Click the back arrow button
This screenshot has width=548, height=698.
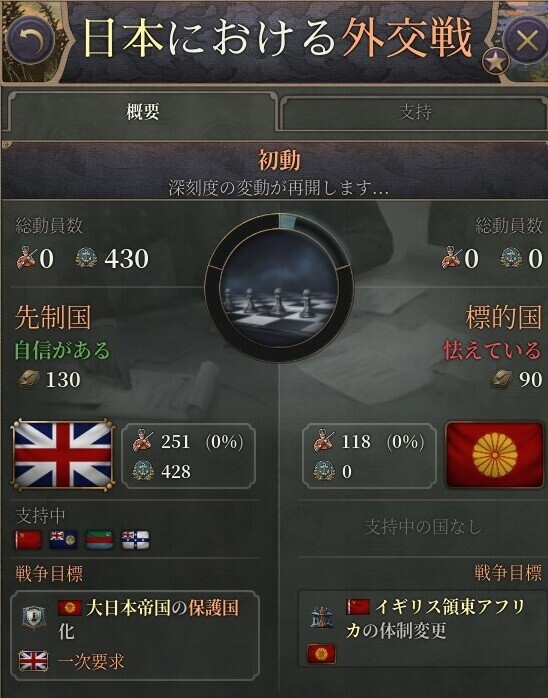(31, 41)
